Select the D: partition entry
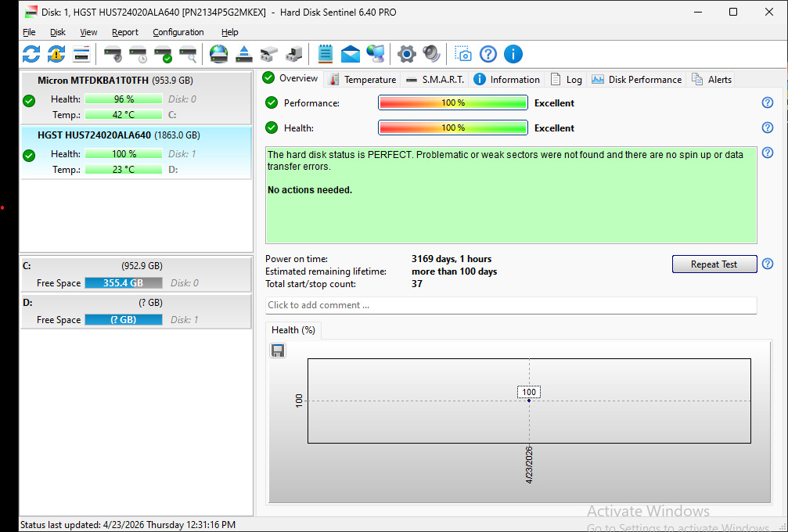Screen dimensions: 788x532 click(x=135, y=311)
